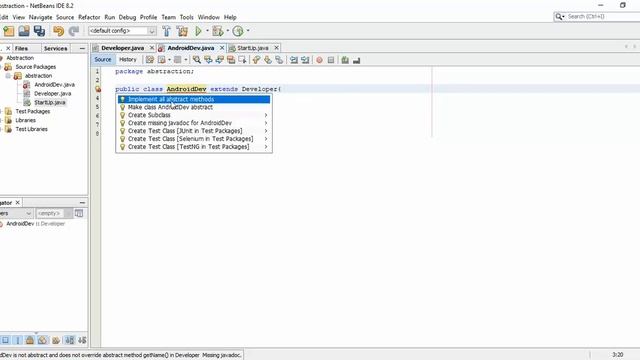
Task: Minimize the Navigator panel
Action: point(82,202)
